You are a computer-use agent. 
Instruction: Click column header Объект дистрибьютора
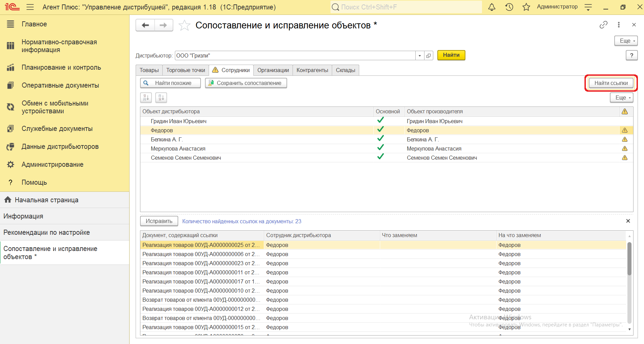[257, 112]
